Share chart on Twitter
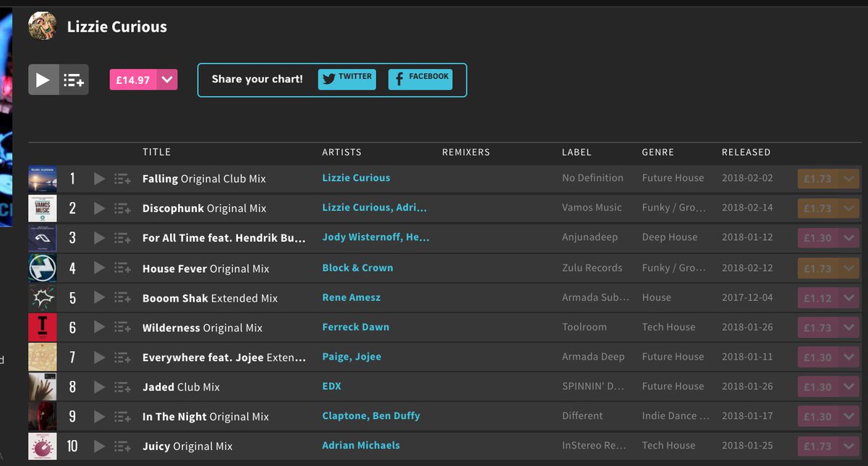 (x=347, y=80)
